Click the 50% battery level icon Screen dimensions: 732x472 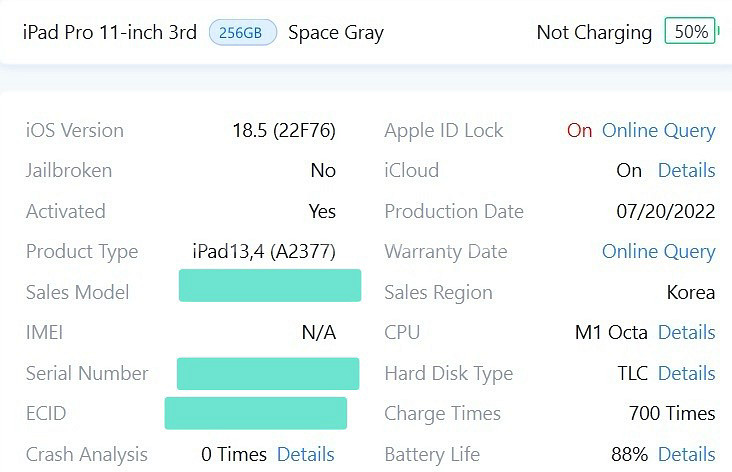pyautogui.click(x=691, y=31)
